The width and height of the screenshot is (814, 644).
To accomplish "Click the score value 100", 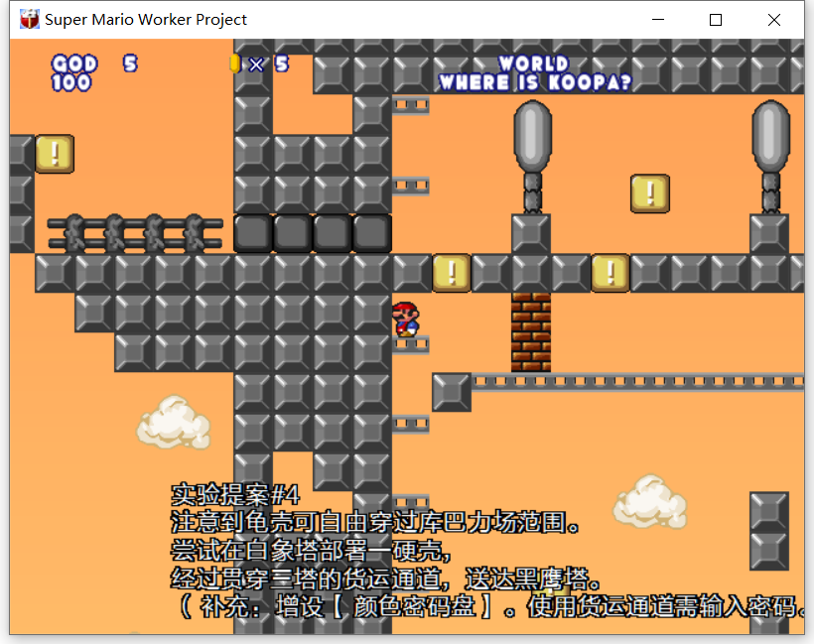I will pos(71,82).
